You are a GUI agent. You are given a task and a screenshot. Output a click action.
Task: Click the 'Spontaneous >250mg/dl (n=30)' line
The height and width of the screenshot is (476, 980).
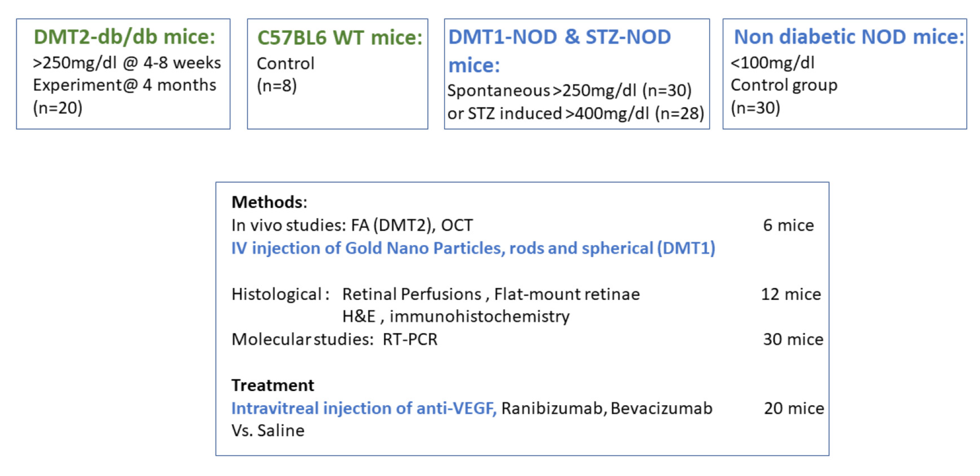point(569,91)
